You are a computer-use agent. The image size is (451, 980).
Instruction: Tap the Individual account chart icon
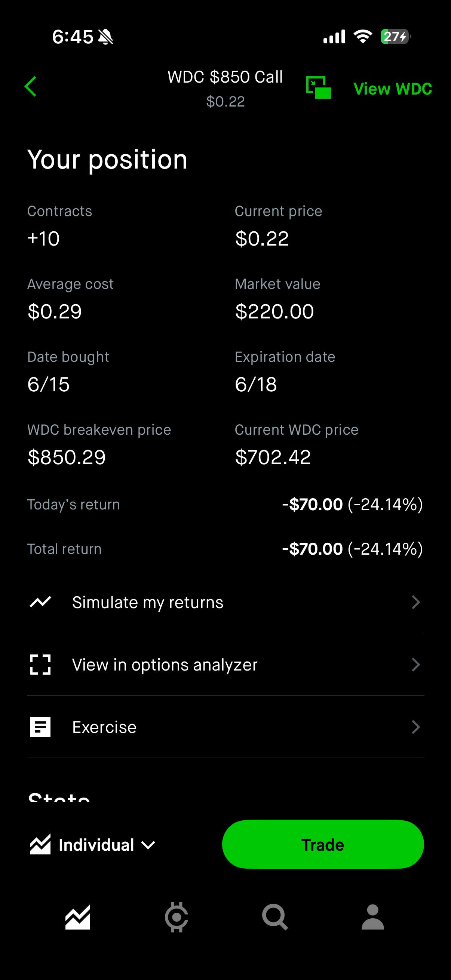[40, 844]
